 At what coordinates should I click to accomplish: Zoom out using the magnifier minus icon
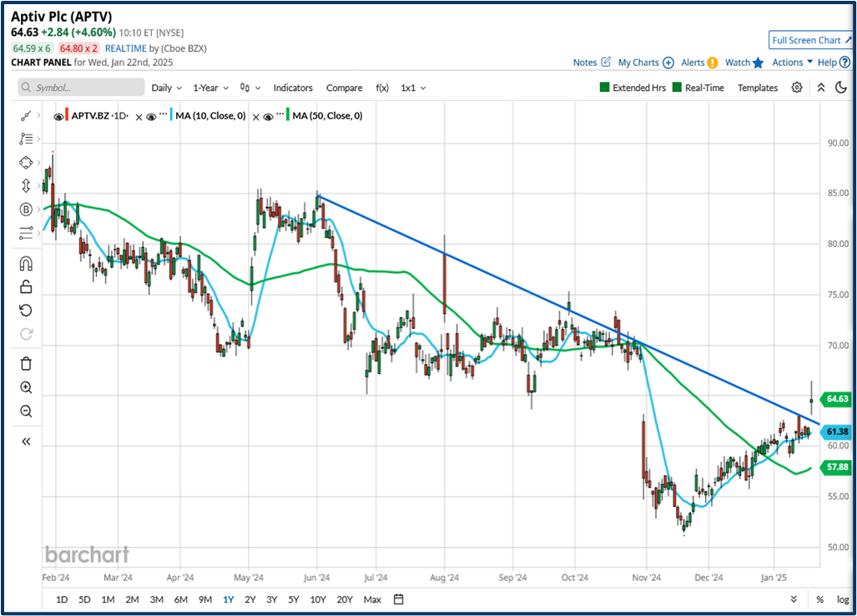pyautogui.click(x=26, y=411)
